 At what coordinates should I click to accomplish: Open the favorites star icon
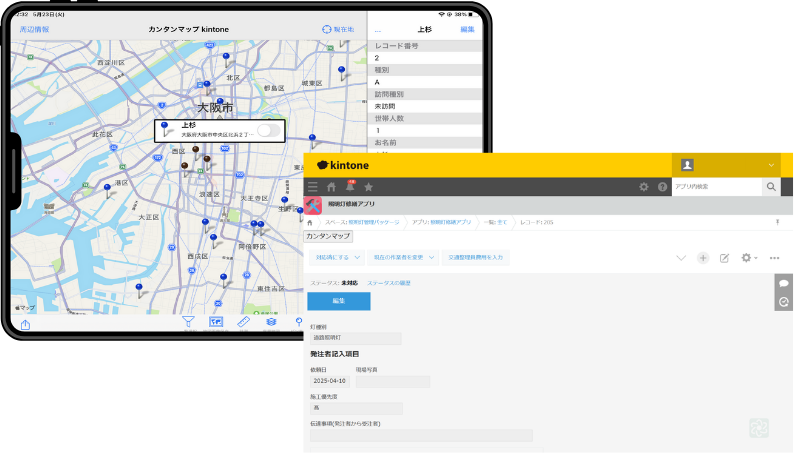pos(369,187)
